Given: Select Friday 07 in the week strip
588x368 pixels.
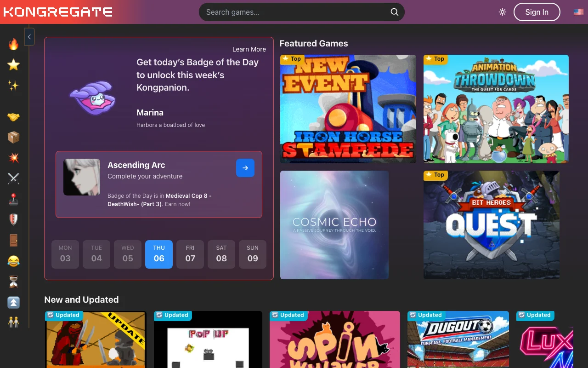Looking at the screenshot, I should [190, 254].
